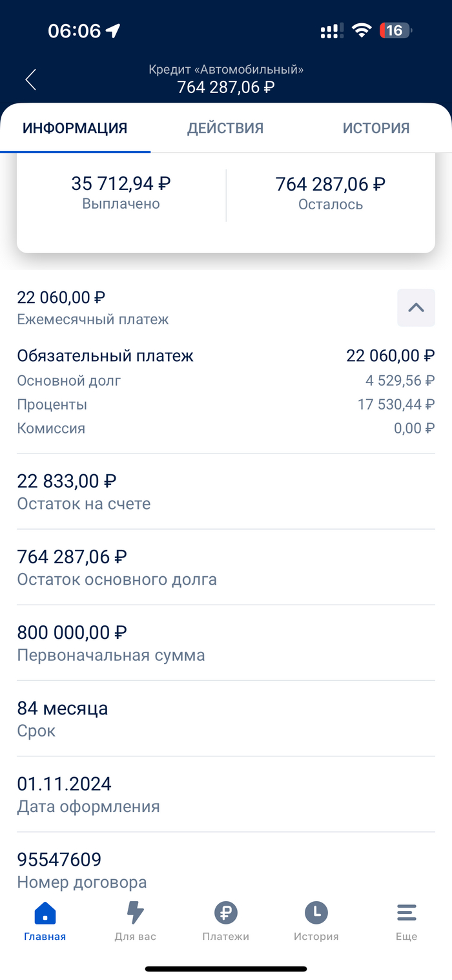Tap the battery indicator icon
Viewport: 452px width, 980px height.
[395, 30]
